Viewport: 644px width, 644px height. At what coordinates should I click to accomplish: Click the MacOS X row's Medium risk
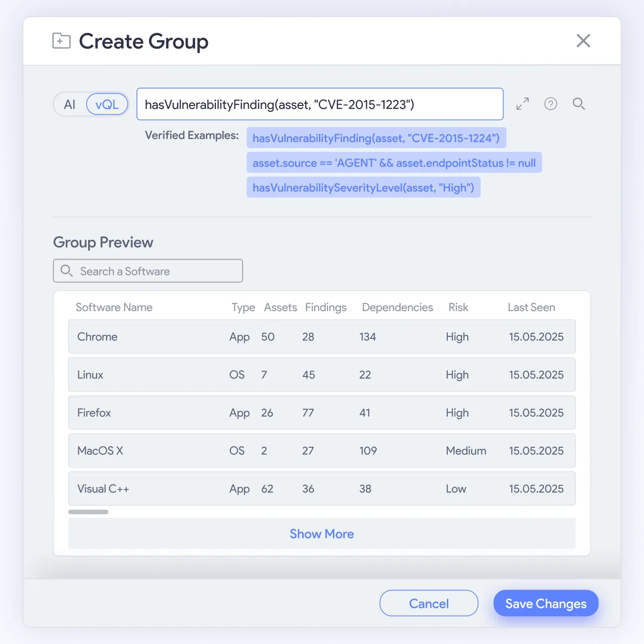point(466,451)
